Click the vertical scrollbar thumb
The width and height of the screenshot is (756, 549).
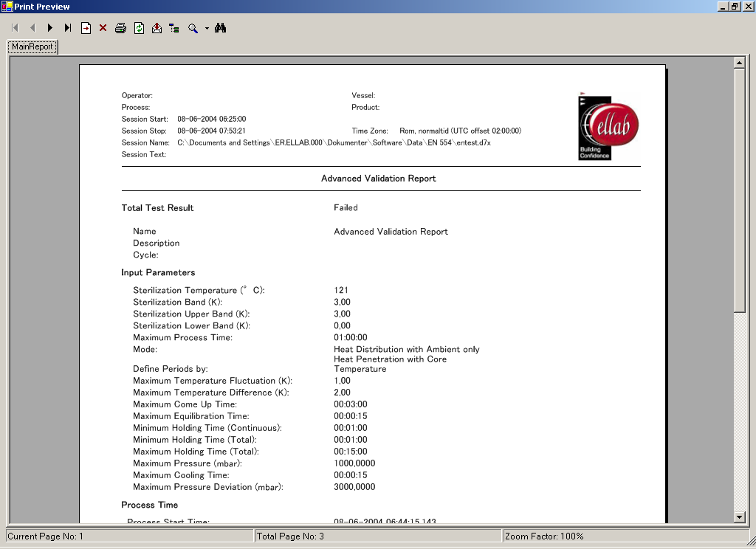(x=740, y=190)
